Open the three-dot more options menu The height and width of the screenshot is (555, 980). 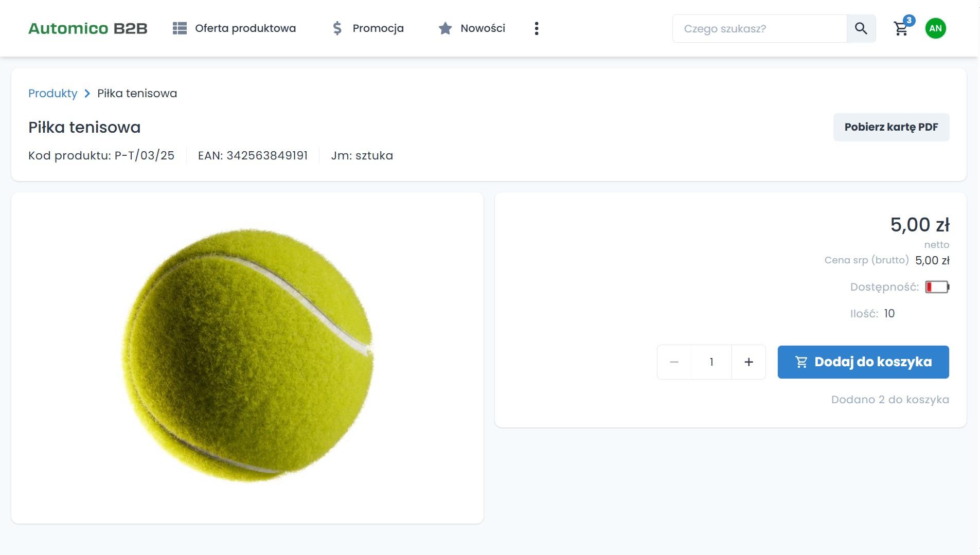(537, 28)
